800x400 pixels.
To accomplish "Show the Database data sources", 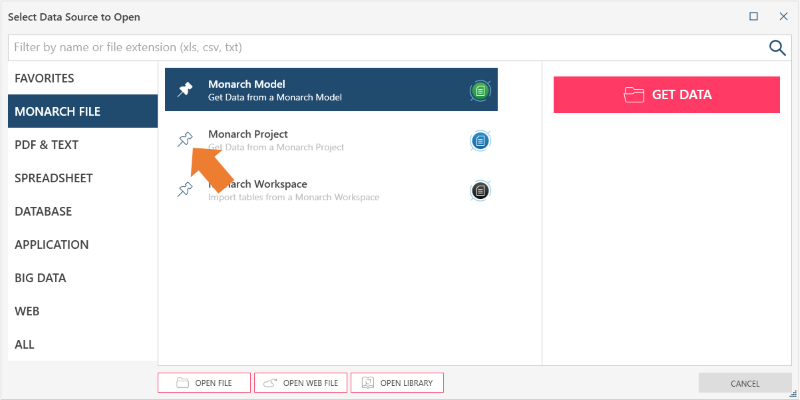I will pyautogui.click(x=83, y=211).
